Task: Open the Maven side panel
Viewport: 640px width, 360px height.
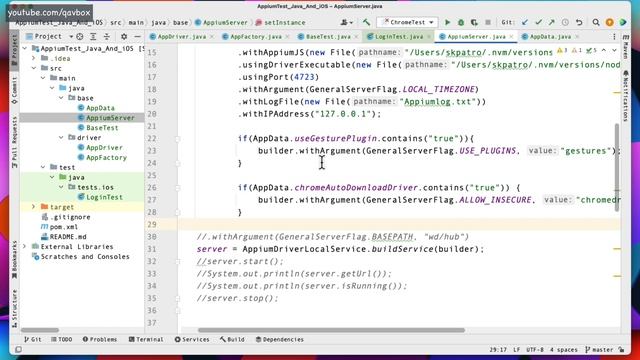Action: 626,47
